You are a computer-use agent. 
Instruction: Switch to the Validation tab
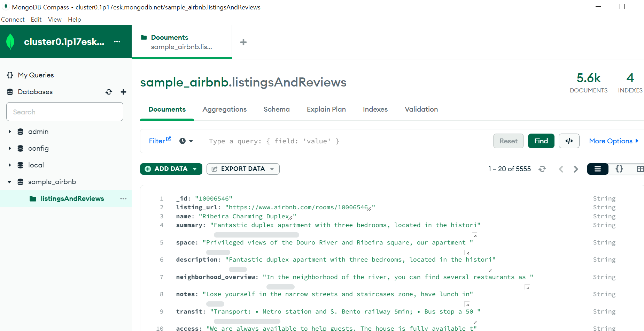(421, 109)
